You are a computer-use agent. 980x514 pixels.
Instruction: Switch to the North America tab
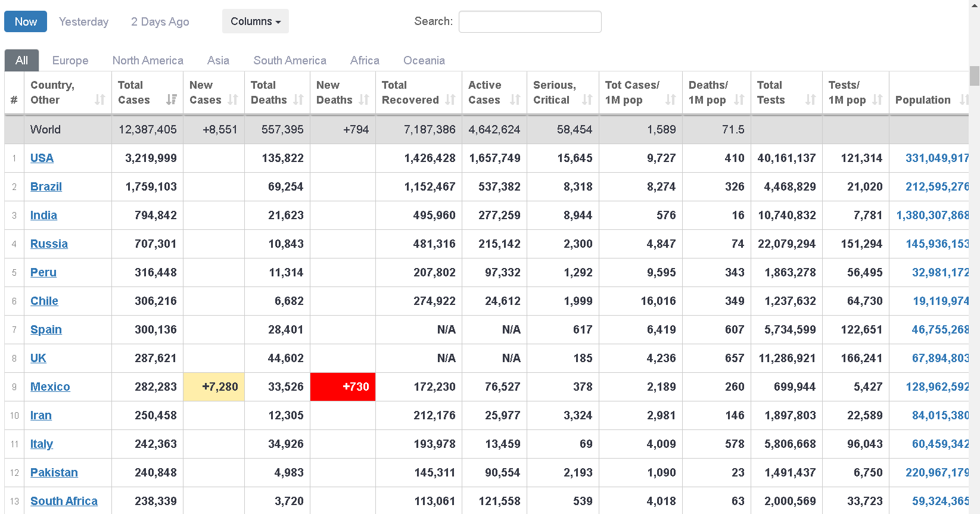[148, 60]
